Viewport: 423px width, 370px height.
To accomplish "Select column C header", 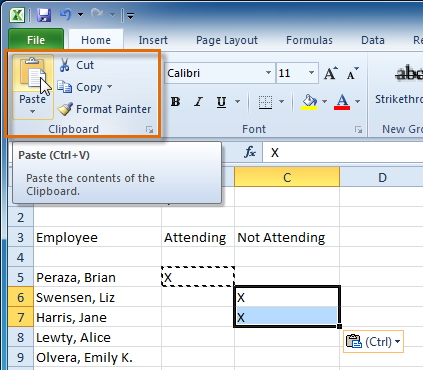I will pos(287,177).
